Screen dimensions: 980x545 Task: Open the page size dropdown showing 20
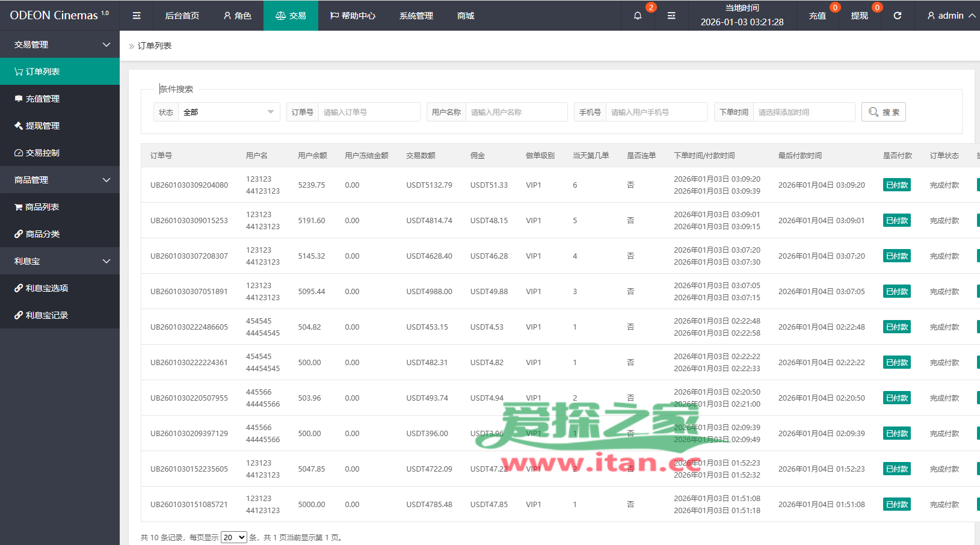(x=233, y=537)
